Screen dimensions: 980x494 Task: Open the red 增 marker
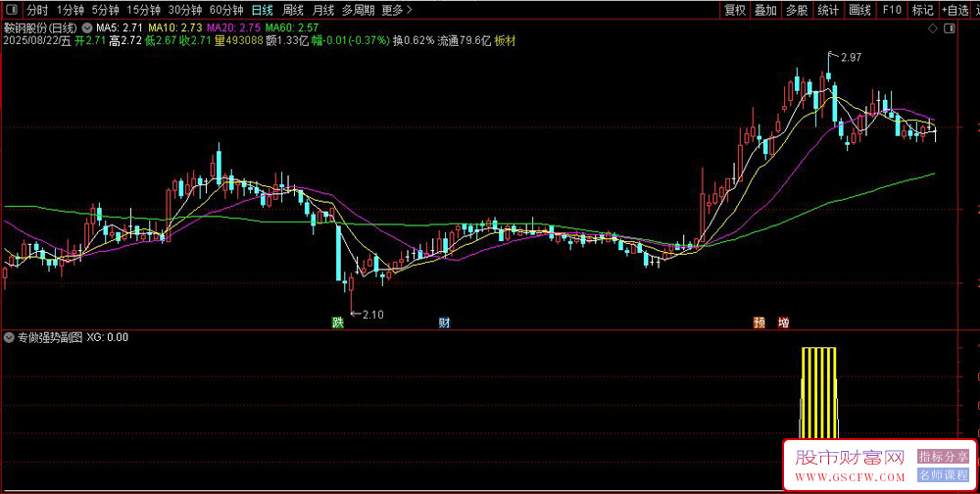coord(783,322)
